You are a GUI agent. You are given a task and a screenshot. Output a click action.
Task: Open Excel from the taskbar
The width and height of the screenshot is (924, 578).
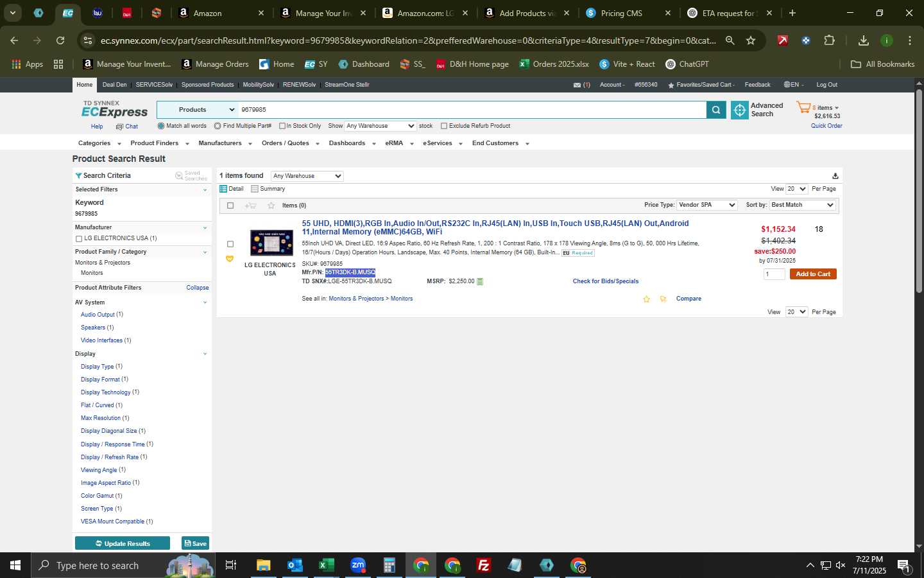[x=326, y=565]
